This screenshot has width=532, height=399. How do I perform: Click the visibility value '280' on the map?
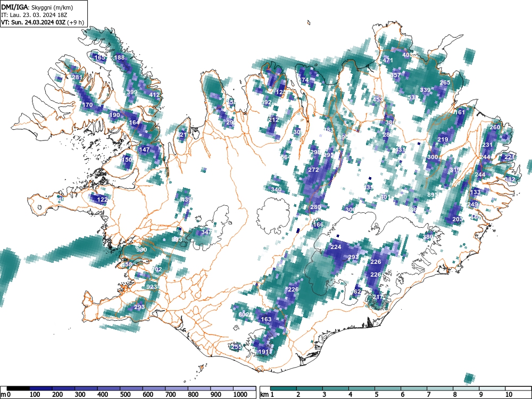click(x=315, y=207)
